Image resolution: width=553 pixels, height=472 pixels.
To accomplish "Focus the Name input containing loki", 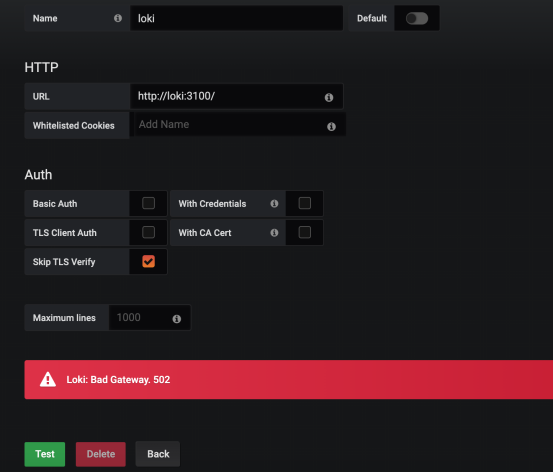I will [x=237, y=18].
